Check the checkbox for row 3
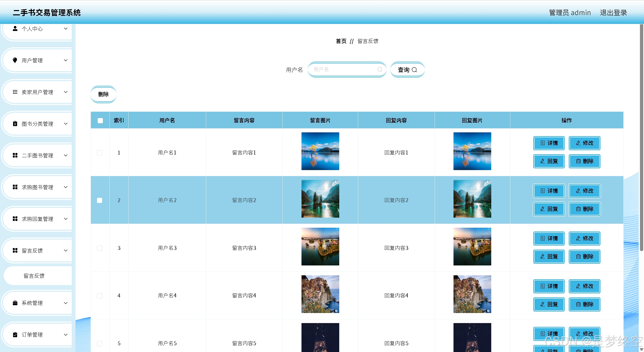This screenshot has width=644, height=352. [x=99, y=248]
